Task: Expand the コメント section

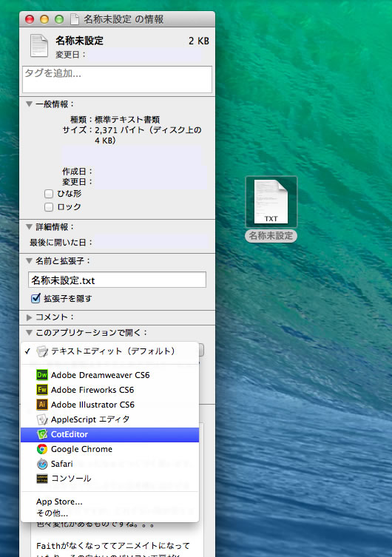Action: (x=29, y=317)
